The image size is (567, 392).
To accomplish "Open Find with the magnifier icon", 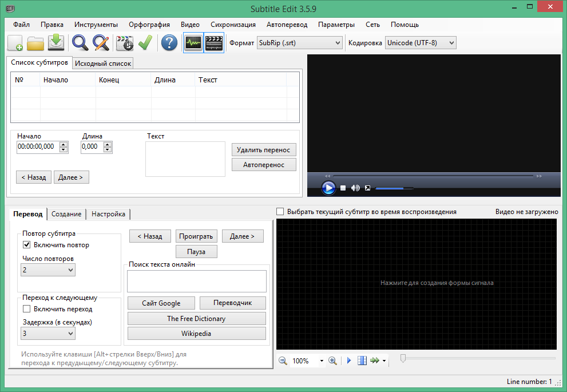I will (x=80, y=43).
